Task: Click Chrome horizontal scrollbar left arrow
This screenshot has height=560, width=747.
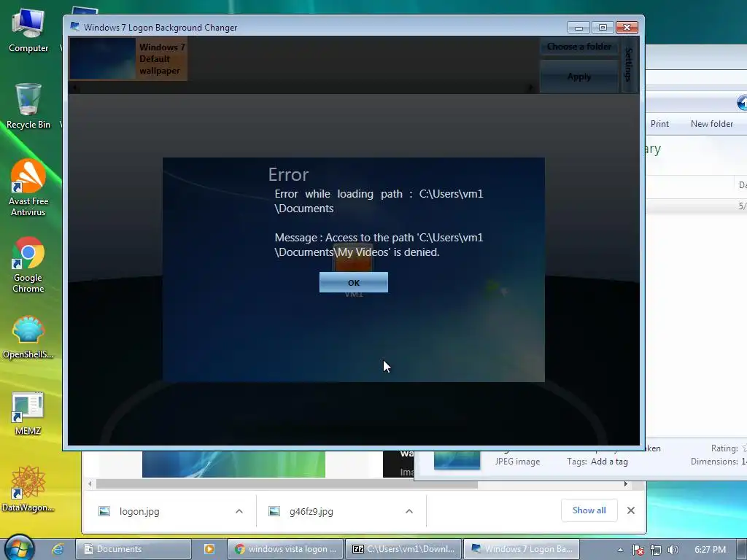Action: [90, 484]
